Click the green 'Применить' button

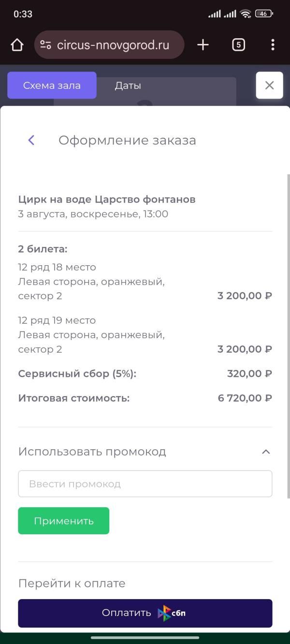coord(64,521)
